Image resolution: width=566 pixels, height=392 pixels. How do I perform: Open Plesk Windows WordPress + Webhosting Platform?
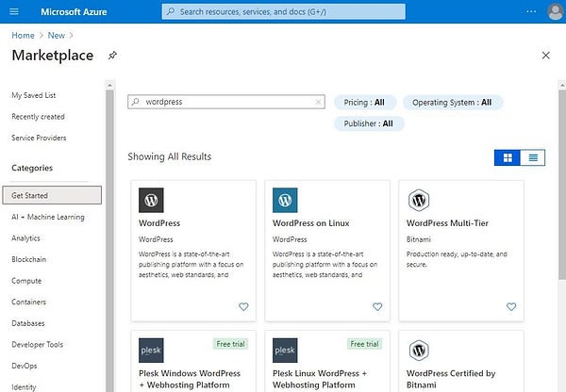click(190, 379)
